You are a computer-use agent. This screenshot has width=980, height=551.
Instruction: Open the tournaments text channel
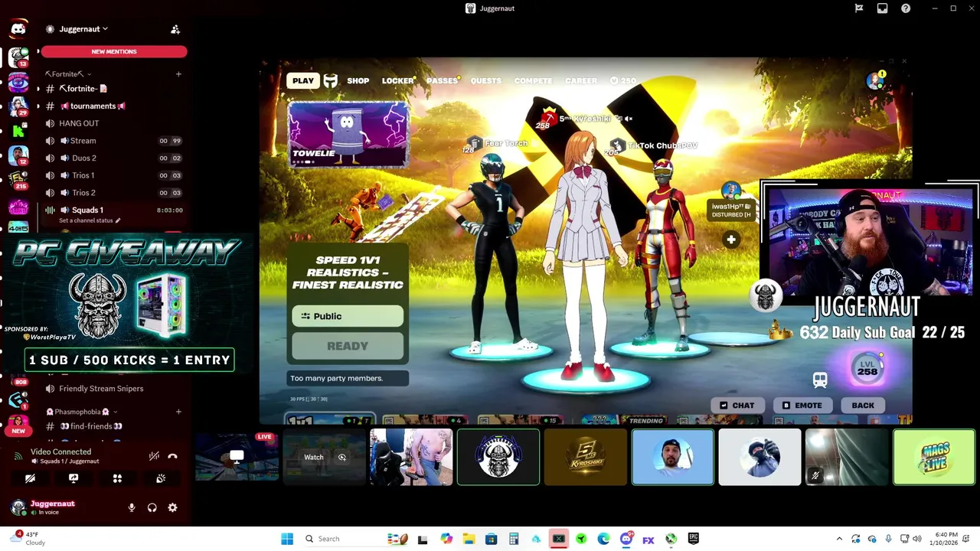pyautogui.click(x=114, y=106)
